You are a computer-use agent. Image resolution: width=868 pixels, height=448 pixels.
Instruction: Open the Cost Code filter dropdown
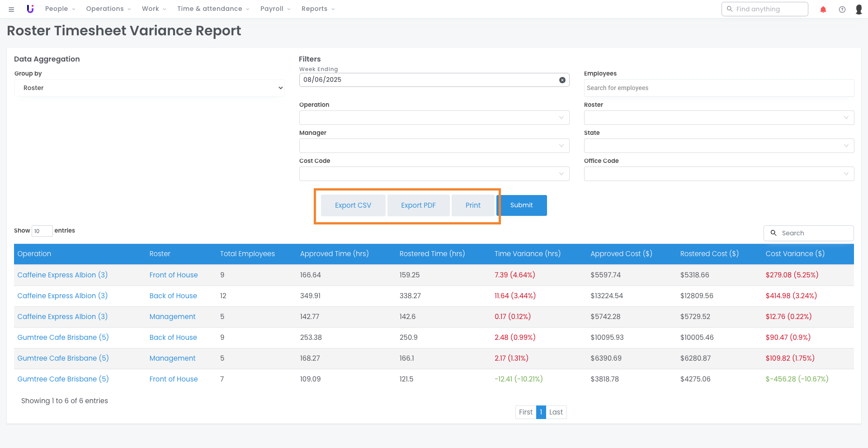click(x=434, y=174)
